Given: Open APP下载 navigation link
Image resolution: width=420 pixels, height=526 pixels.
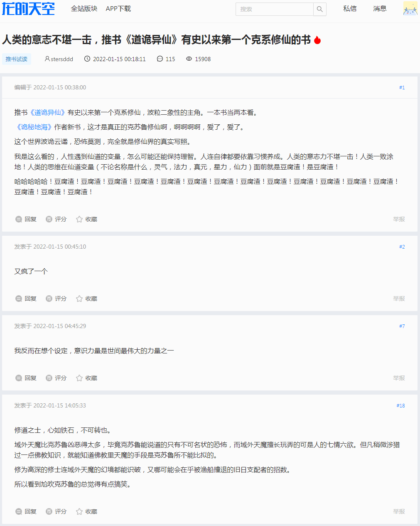Looking at the screenshot, I should pyautogui.click(x=118, y=9).
